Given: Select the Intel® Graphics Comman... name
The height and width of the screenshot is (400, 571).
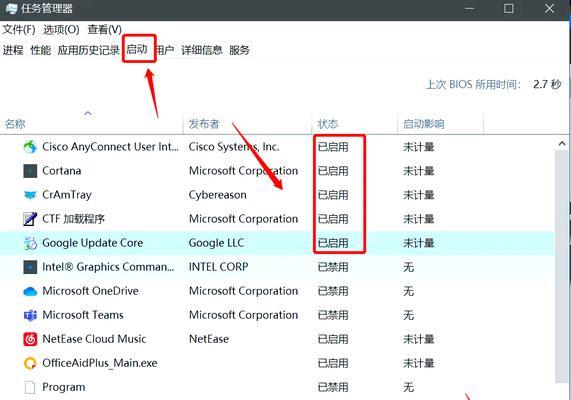Looking at the screenshot, I should [108, 267].
